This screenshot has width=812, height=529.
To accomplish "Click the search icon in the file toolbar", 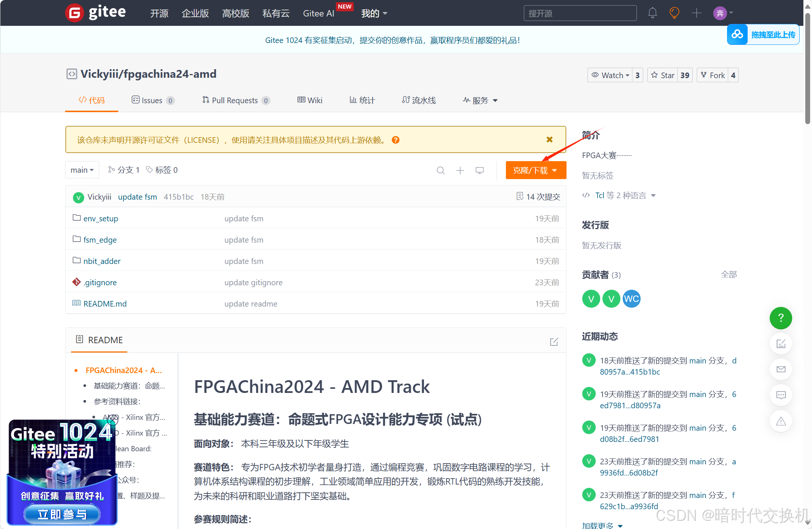I will pyautogui.click(x=440, y=170).
